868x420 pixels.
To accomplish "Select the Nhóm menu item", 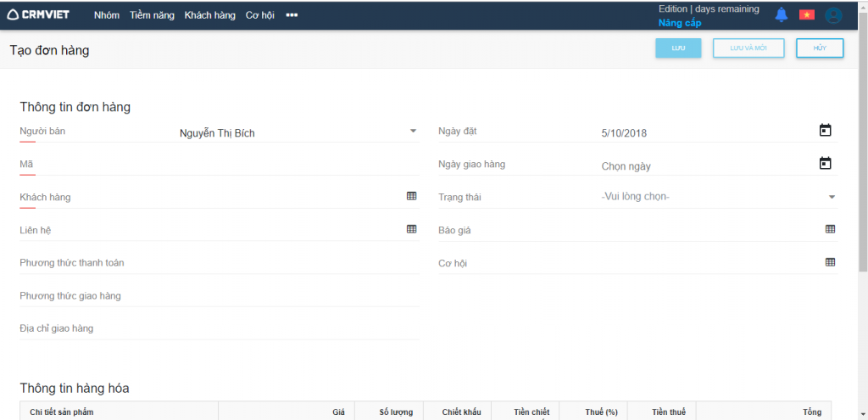I will pyautogui.click(x=107, y=15).
